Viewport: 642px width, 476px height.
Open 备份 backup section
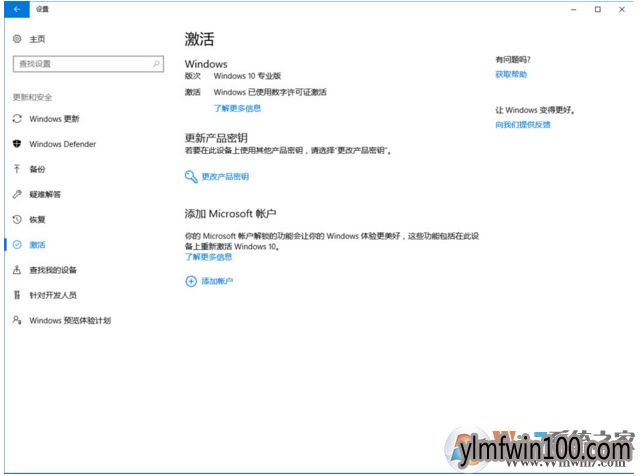[x=37, y=169]
